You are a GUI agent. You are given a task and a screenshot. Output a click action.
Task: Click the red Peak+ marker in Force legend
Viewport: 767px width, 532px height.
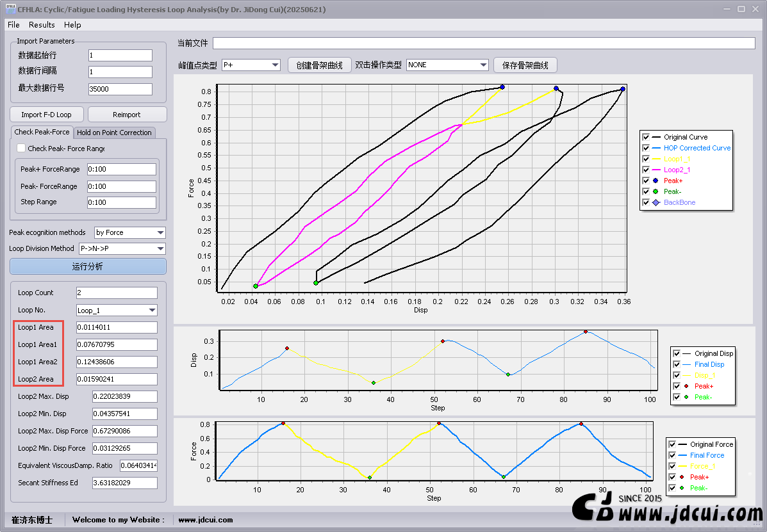coord(682,477)
